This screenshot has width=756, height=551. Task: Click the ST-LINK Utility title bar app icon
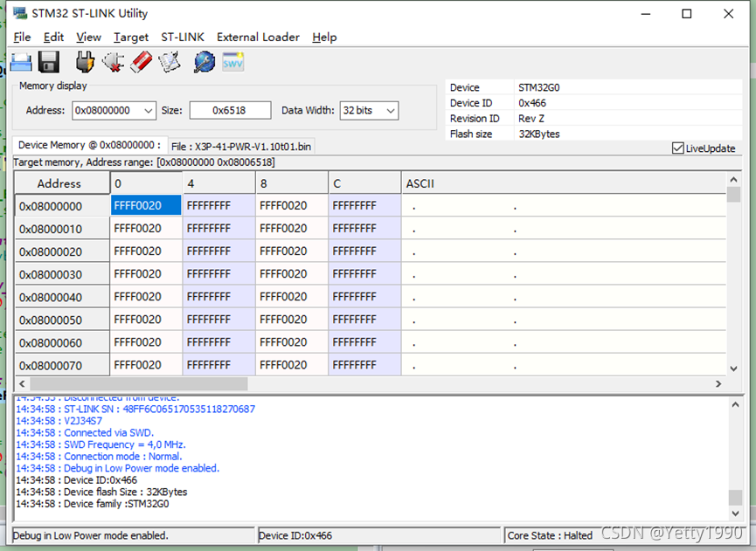(x=20, y=13)
